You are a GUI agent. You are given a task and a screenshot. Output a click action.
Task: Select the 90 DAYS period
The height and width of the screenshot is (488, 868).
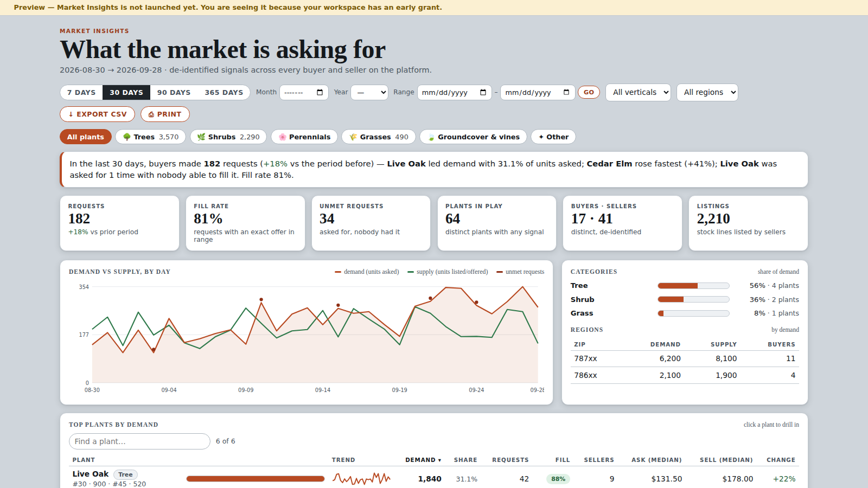[x=174, y=92]
